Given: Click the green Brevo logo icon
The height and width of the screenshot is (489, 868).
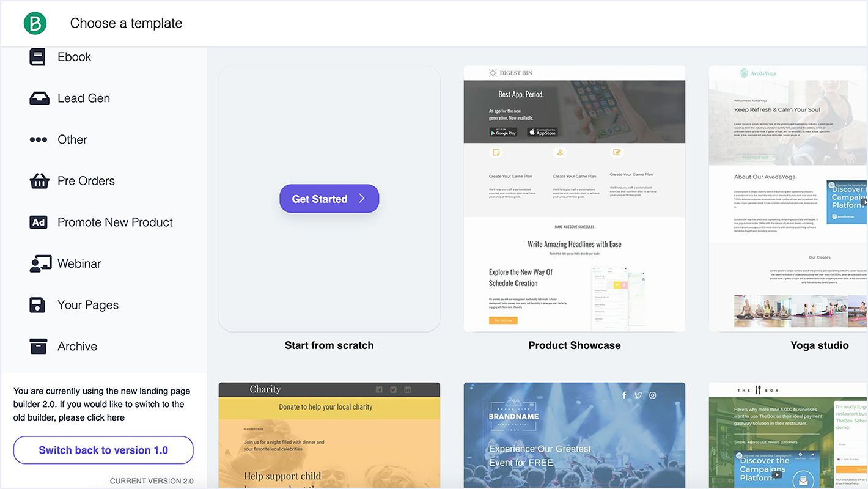Looking at the screenshot, I should pyautogui.click(x=35, y=23).
